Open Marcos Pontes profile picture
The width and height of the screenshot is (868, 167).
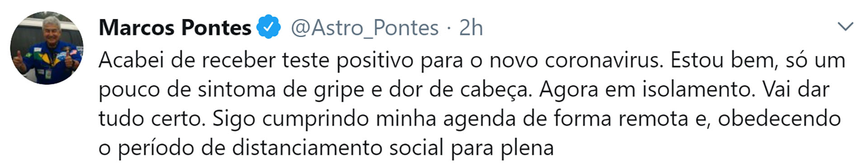[x=47, y=48]
